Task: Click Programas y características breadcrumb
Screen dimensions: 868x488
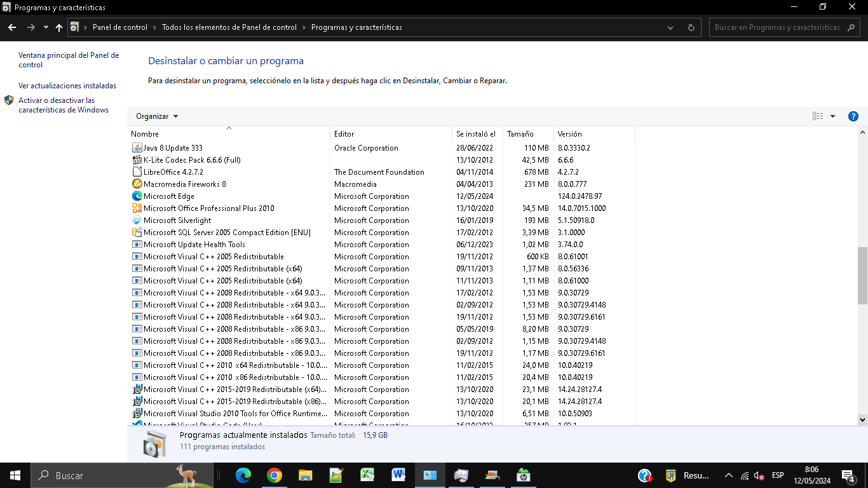Action: (356, 27)
